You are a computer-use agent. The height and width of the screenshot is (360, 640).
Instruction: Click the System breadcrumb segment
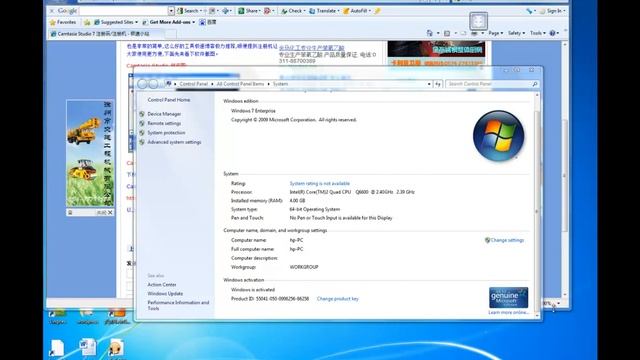tap(280, 84)
